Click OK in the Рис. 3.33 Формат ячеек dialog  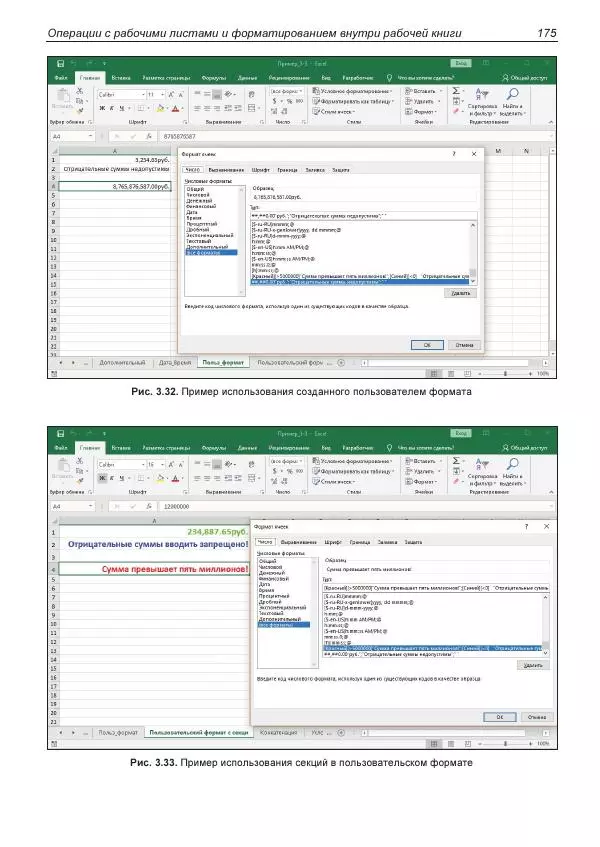click(500, 717)
